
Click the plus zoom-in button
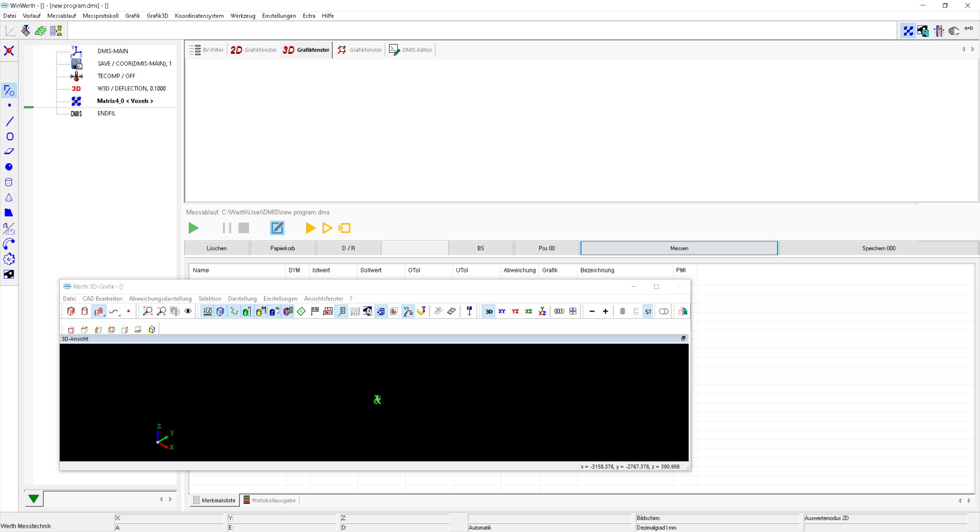605,312
